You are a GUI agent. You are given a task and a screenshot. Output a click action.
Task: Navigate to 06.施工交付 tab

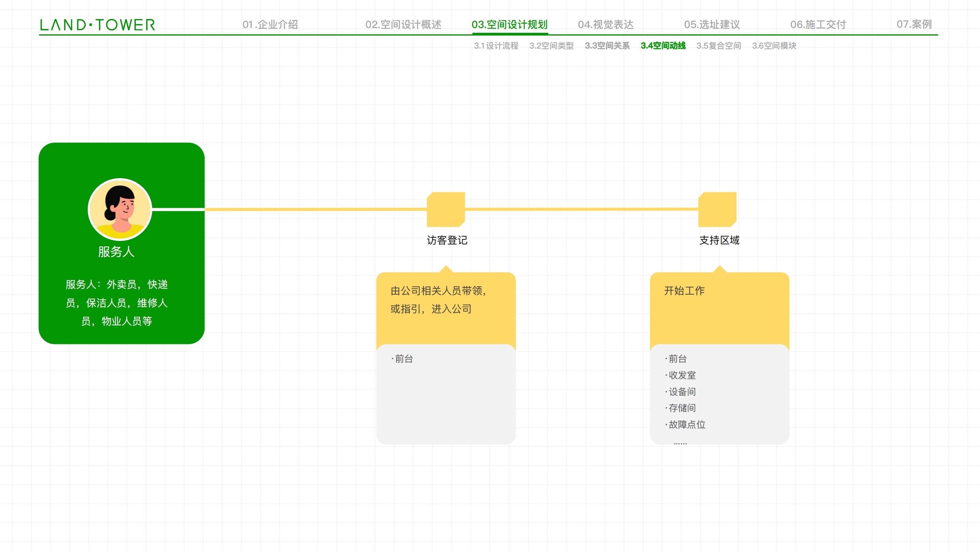click(818, 24)
